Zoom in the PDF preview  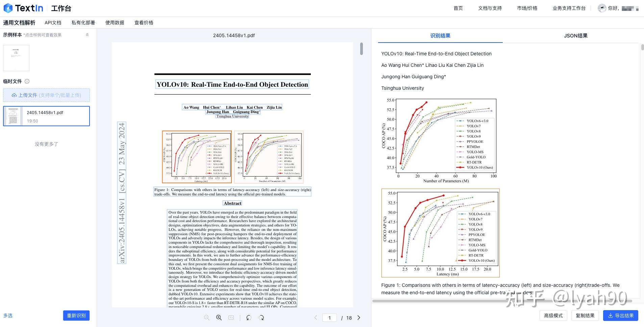click(x=219, y=318)
